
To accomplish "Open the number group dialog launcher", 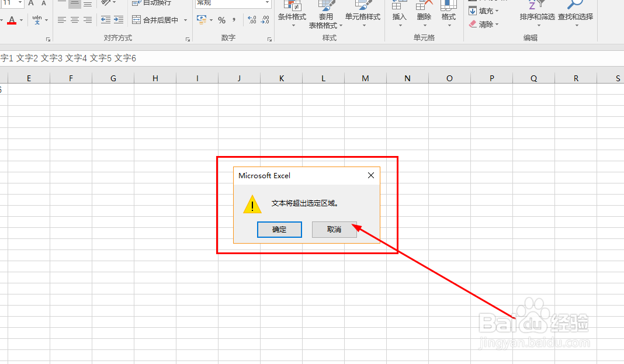I will (269, 39).
